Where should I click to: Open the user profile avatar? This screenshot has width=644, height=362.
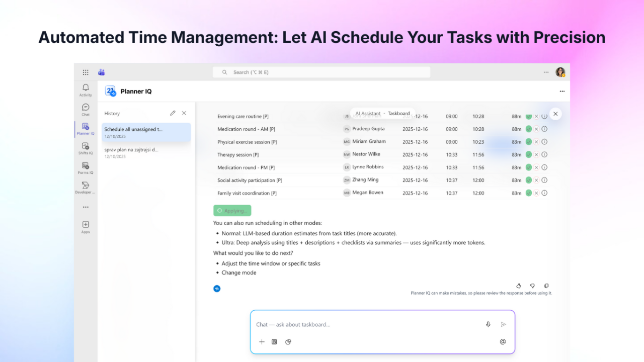click(560, 72)
